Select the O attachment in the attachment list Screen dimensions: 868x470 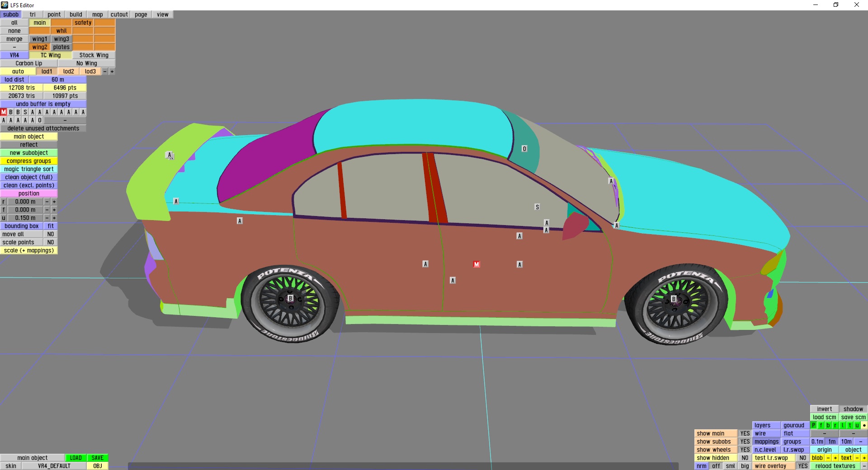tap(40, 120)
